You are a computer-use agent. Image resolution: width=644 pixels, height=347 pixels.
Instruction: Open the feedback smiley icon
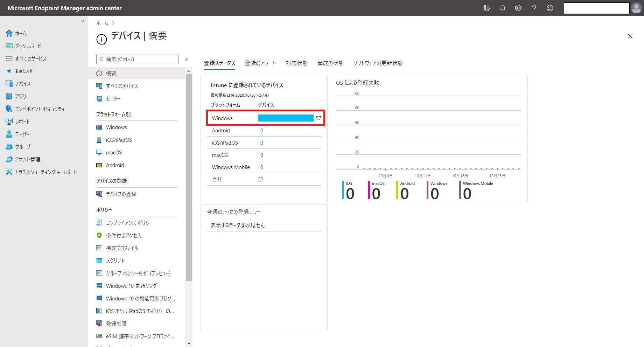coord(550,8)
